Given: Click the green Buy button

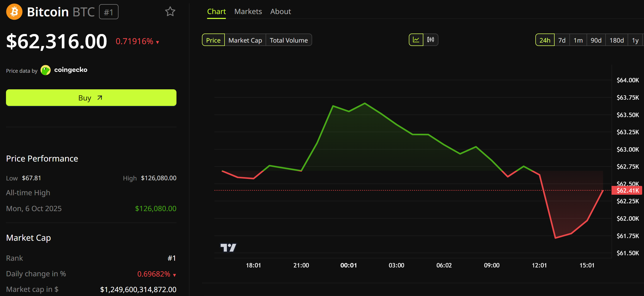Looking at the screenshot, I should coord(91,98).
